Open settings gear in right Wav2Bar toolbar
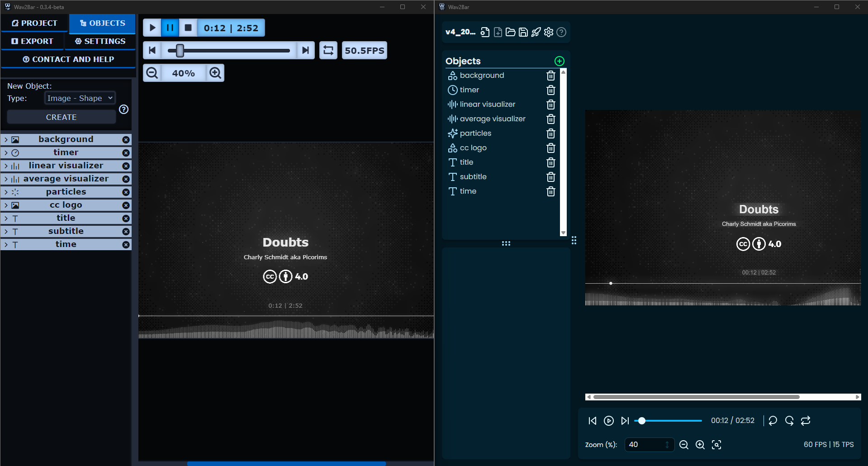Image resolution: width=868 pixels, height=466 pixels. [549, 32]
